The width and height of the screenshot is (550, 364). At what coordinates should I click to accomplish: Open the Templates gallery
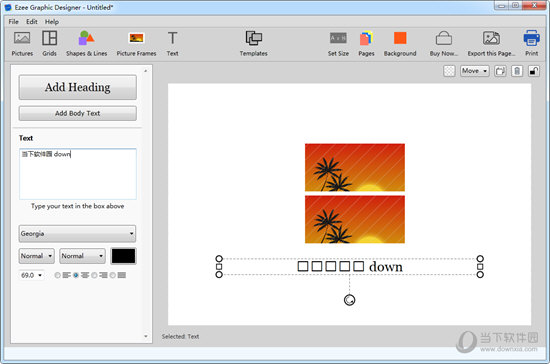point(254,43)
